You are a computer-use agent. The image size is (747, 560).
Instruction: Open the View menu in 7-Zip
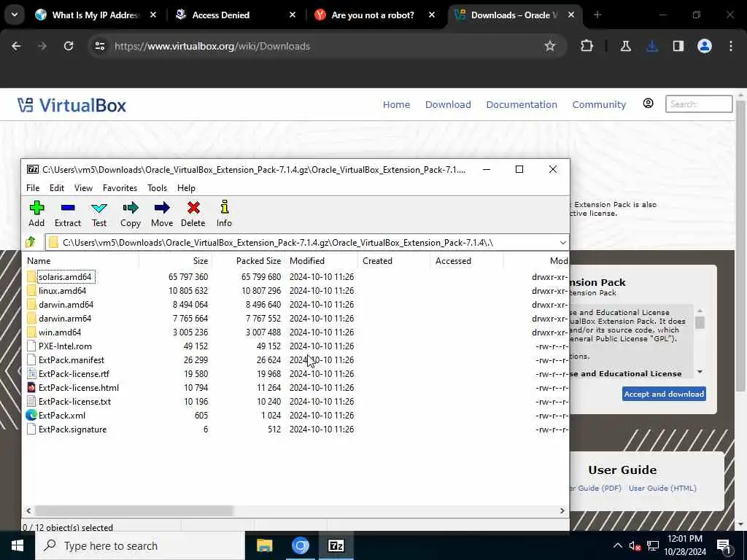click(83, 188)
